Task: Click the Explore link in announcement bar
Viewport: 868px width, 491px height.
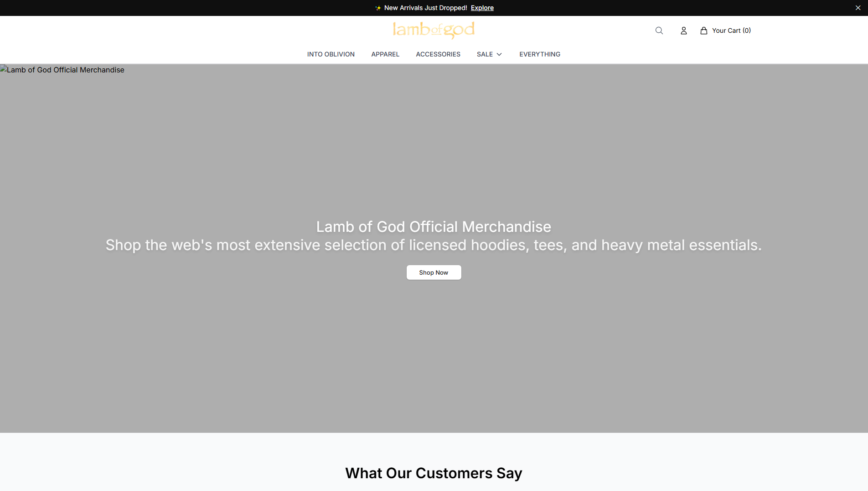Action: pos(482,8)
